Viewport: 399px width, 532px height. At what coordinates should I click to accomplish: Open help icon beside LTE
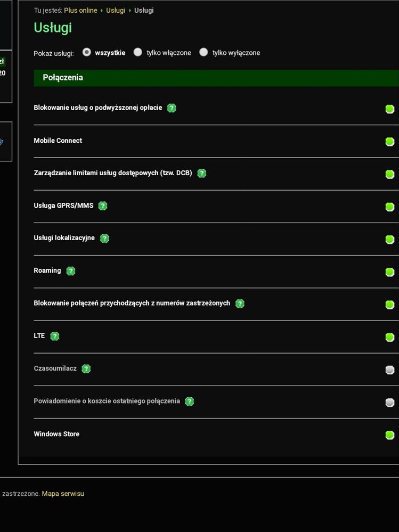(54, 336)
